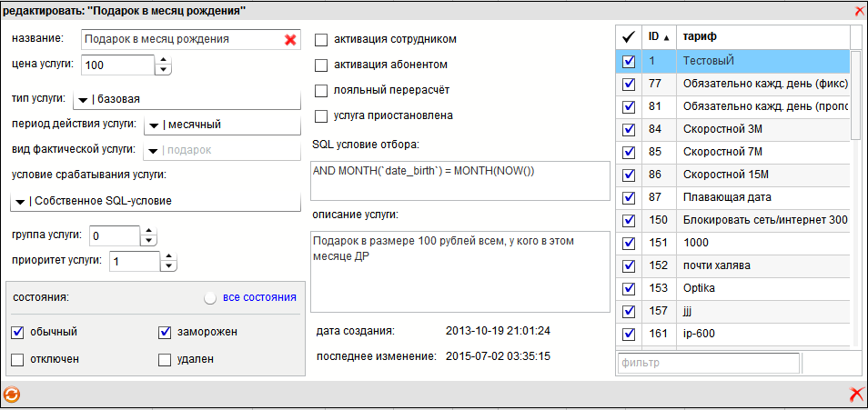The height and width of the screenshot is (410, 868).
Task: Click the select-all checkmark column header
Action: pos(628,36)
